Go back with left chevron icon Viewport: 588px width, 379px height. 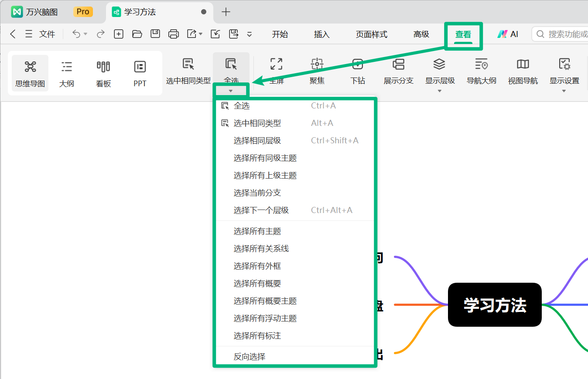tap(13, 34)
